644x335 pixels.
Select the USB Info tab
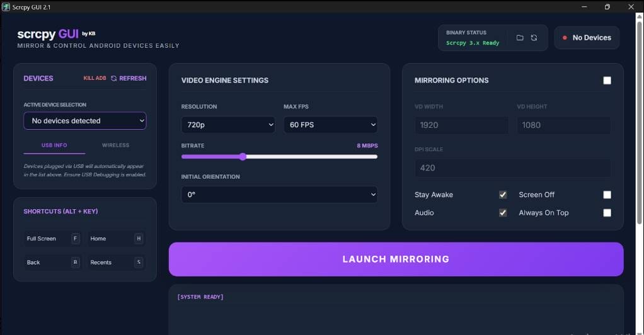(54, 145)
